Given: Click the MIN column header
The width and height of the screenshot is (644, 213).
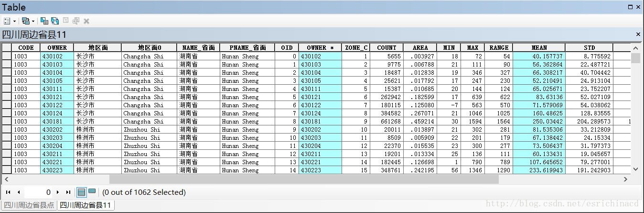Looking at the screenshot, I should (x=449, y=48).
